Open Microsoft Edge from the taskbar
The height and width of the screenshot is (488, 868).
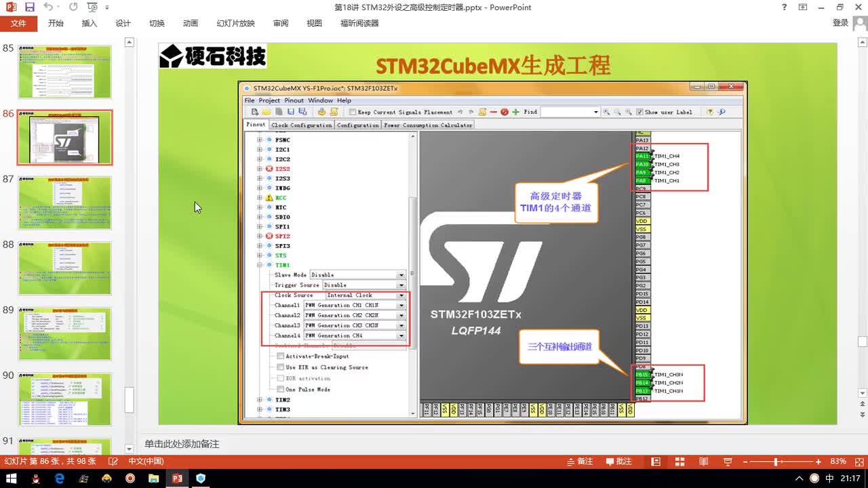[59, 479]
